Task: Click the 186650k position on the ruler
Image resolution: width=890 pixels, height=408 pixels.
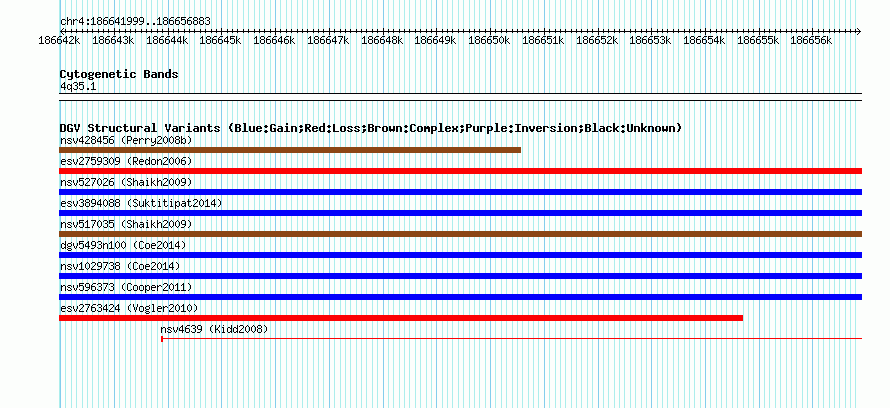Action: click(489, 40)
